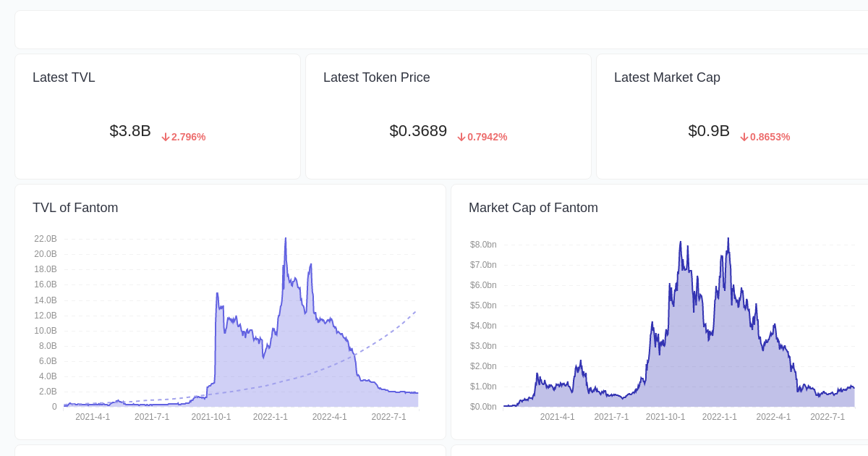Image resolution: width=868 pixels, height=456 pixels.
Task: Click the 2022-1-1 date label under TVL chart
Action: click(x=270, y=417)
